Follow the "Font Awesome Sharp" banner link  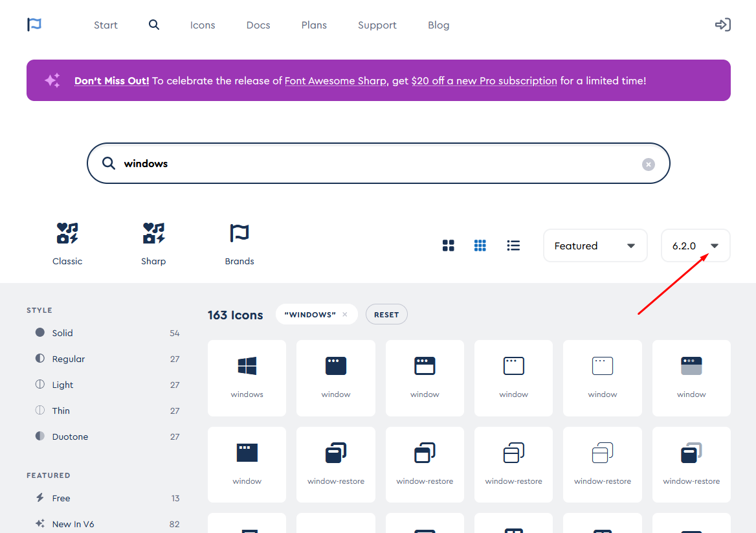coord(335,80)
